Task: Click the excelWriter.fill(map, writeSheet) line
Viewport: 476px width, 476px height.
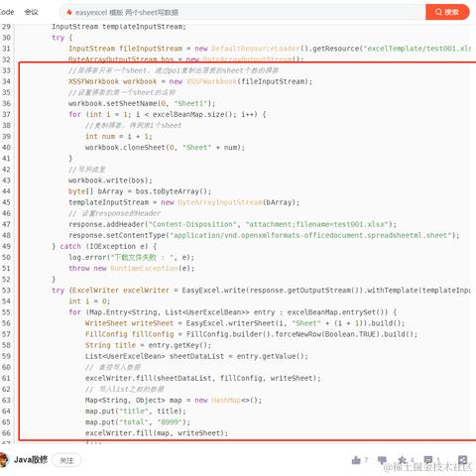Action: pyautogui.click(x=157, y=433)
